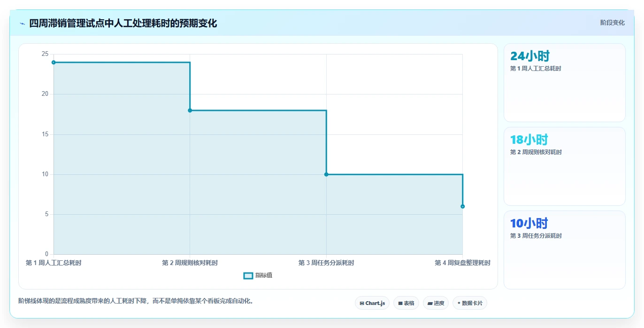Click the card caption 第 2 周规则核对耗时
The height and width of the screenshot is (328, 644).
[536, 152]
